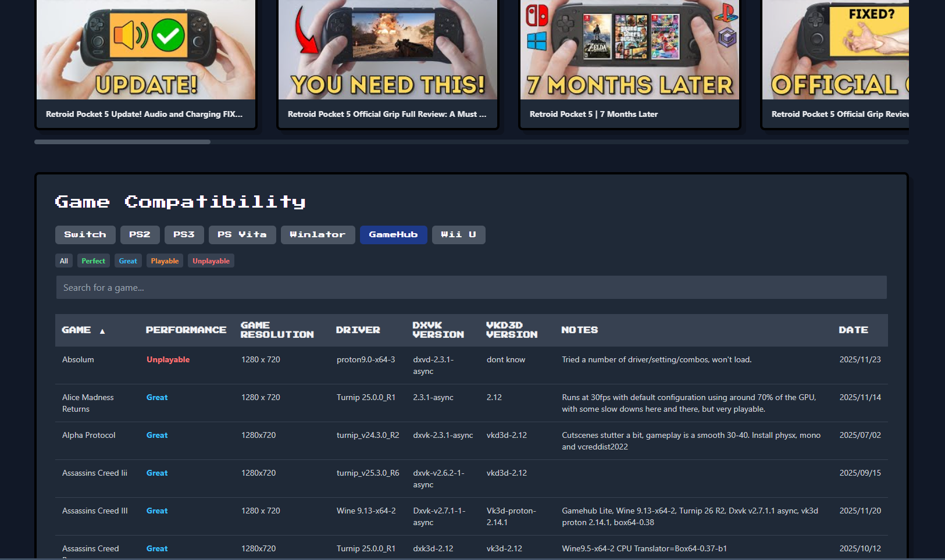Click the 'dont know' VKD3D cell
This screenshot has width=945, height=560.
coord(506,359)
